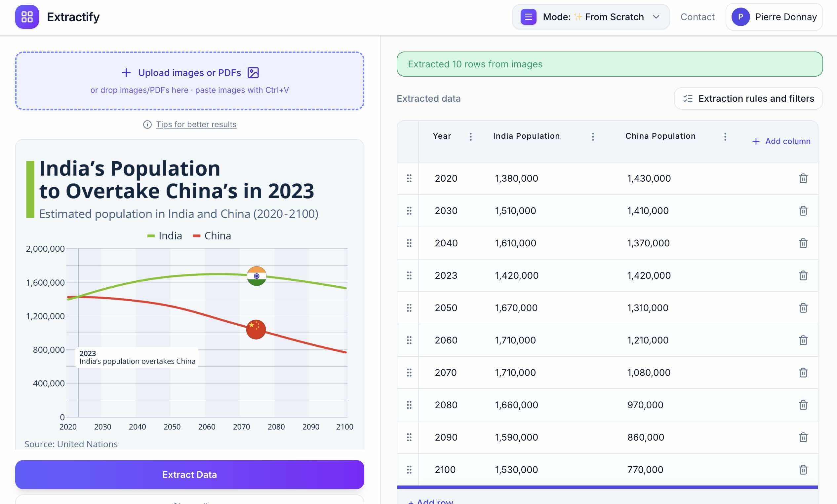Open Extraction rules and filters

coord(748,98)
